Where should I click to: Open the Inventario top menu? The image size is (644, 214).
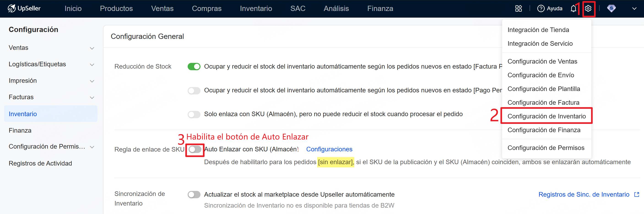(x=256, y=8)
